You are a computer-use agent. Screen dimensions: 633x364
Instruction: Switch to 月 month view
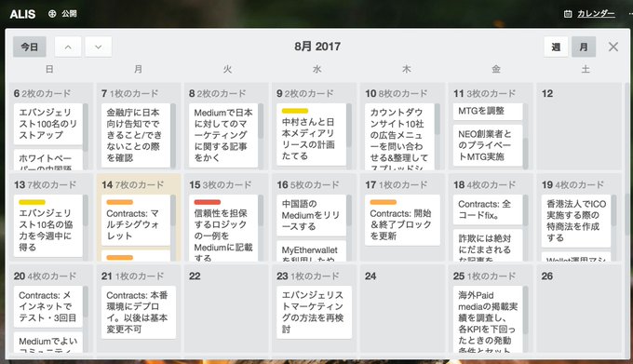coord(584,47)
